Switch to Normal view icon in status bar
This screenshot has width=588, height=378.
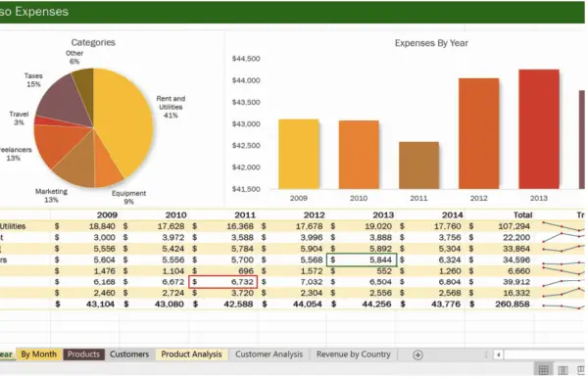[543, 370]
